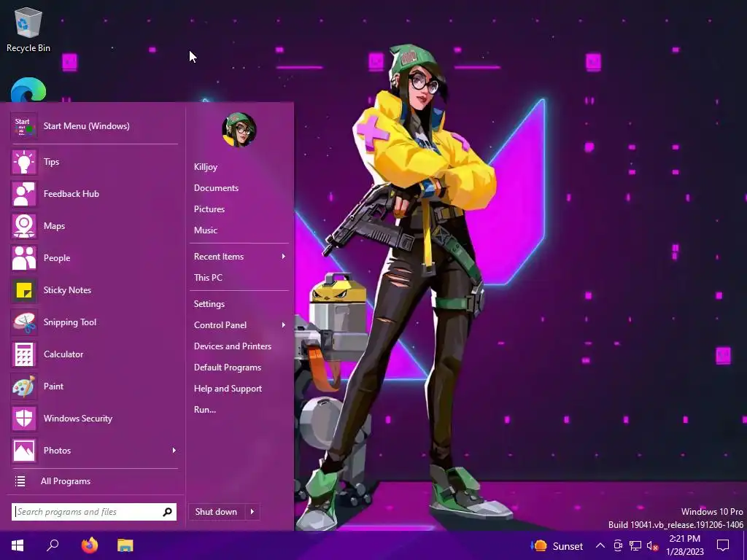
Task: Click Run... in the start menu
Action: (x=205, y=410)
